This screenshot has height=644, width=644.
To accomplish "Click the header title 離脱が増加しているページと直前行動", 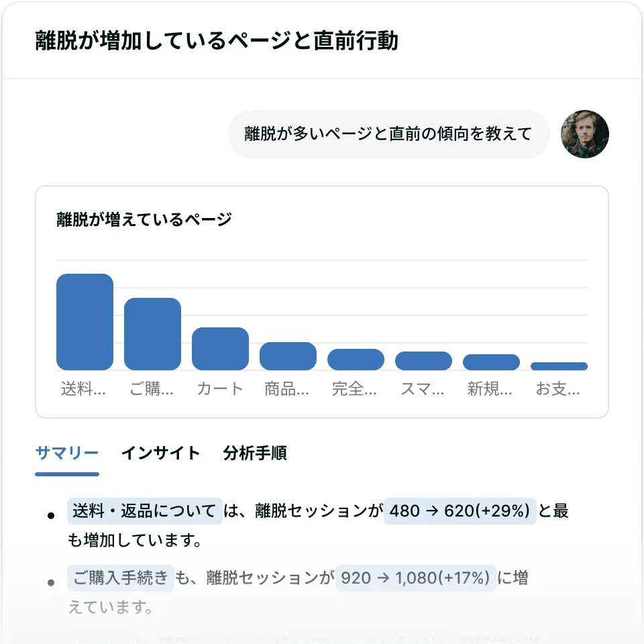I will 217,41.
